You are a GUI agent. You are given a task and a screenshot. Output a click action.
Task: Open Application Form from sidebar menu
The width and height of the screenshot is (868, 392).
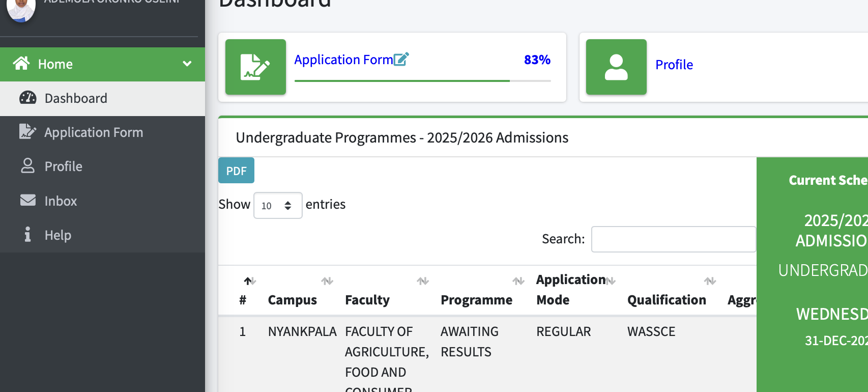coord(94,132)
